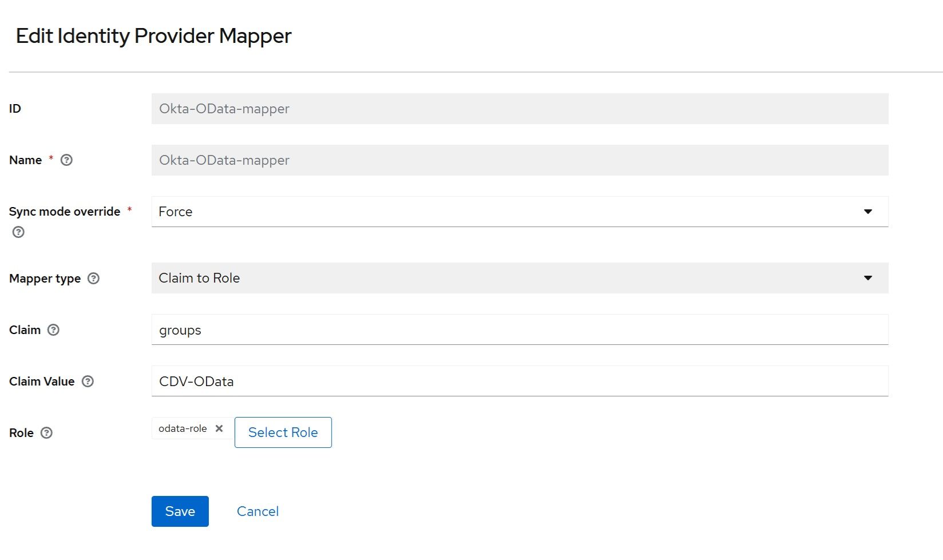Click the help icon next to Name
This screenshot has height=560, width=943.
pyautogui.click(x=66, y=160)
